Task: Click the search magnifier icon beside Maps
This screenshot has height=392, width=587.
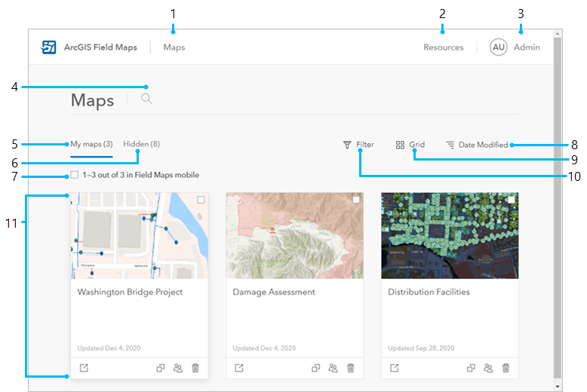Action: [x=146, y=98]
